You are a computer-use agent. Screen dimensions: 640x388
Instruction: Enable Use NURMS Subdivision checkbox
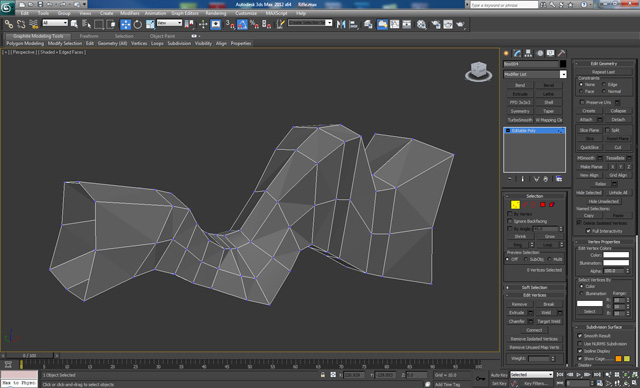tap(580, 344)
